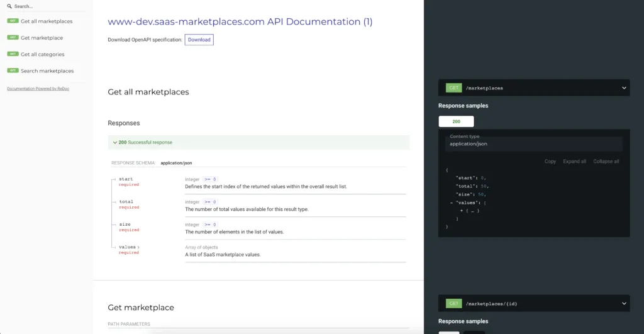Open the application/json content type selector
The height and width of the screenshot is (334, 644).
point(533,144)
